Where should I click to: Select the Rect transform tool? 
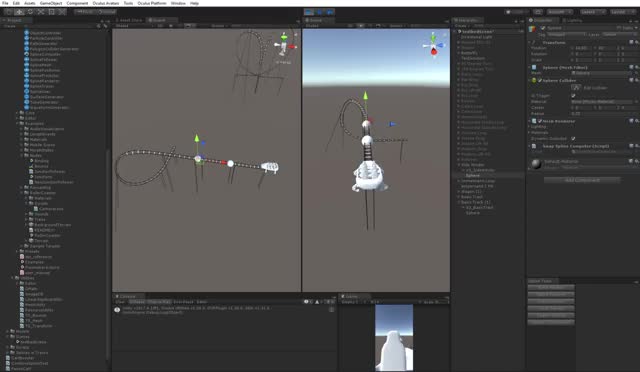(x=51, y=12)
